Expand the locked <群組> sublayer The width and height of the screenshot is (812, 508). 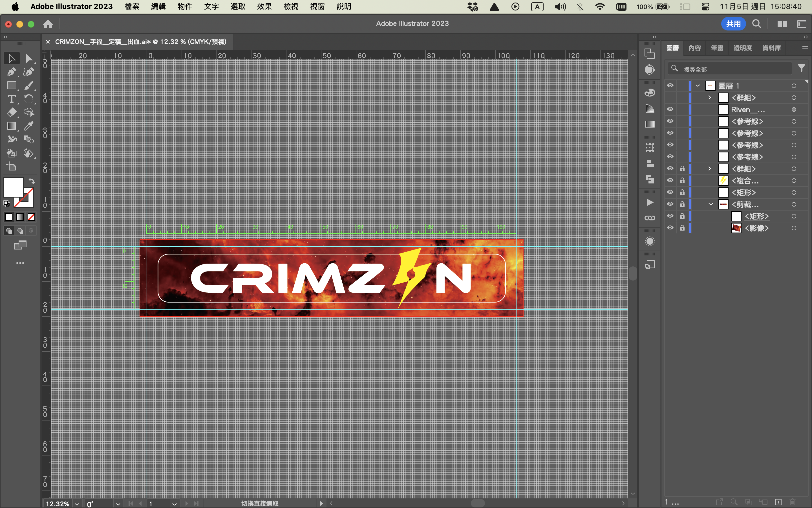(710, 169)
